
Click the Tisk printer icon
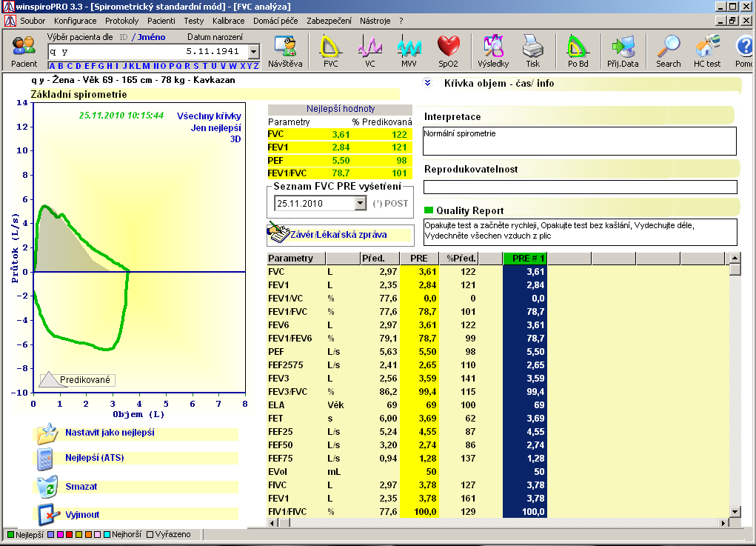tap(532, 47)
